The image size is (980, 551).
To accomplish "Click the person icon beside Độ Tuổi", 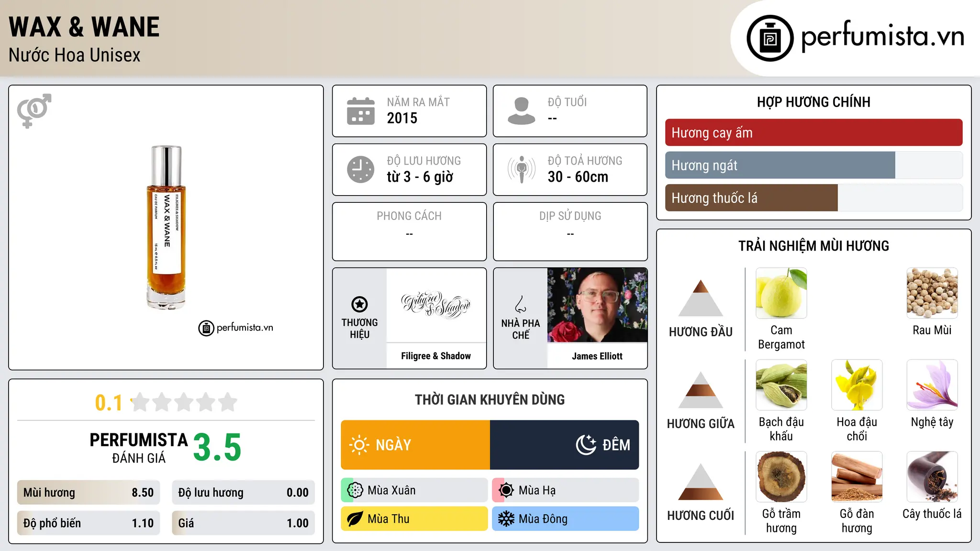I will point(522,111).
